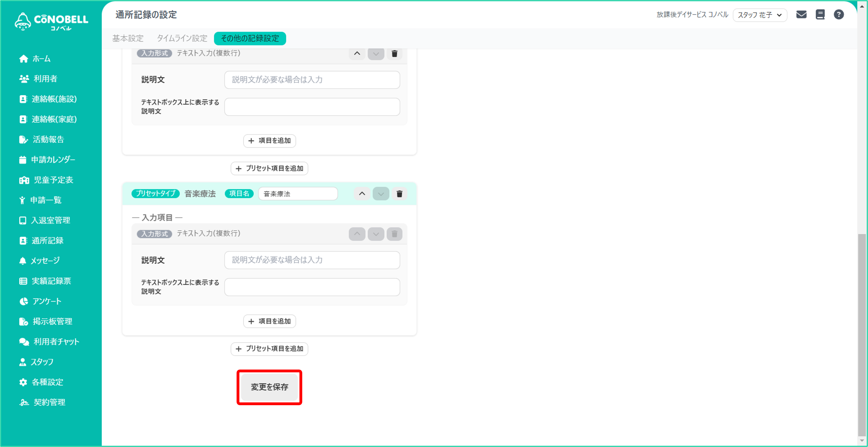The image size is (868, 447).
Task: Click the upper プリセット項目を追加 button
Action: (269, 169)
